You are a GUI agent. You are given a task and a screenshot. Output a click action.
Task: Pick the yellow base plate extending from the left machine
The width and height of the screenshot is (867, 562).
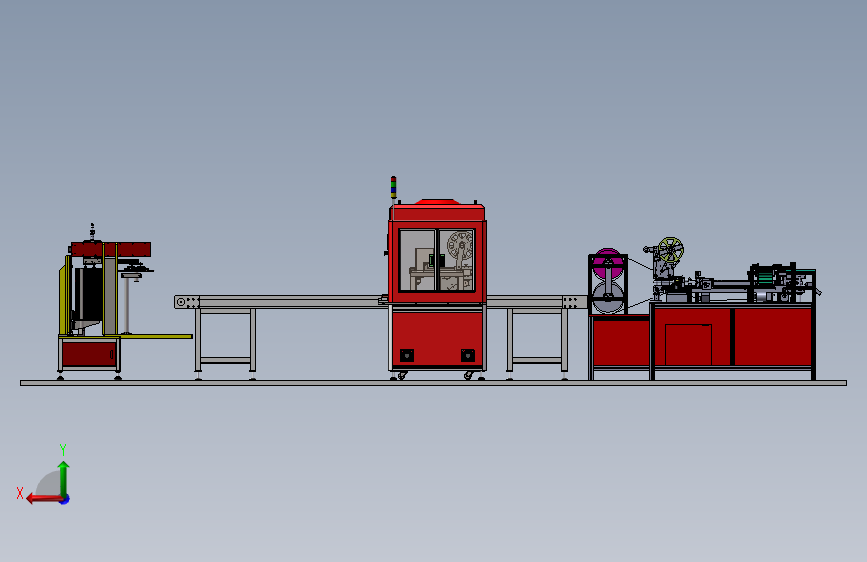pyautogui.click(x=156, y=336)
